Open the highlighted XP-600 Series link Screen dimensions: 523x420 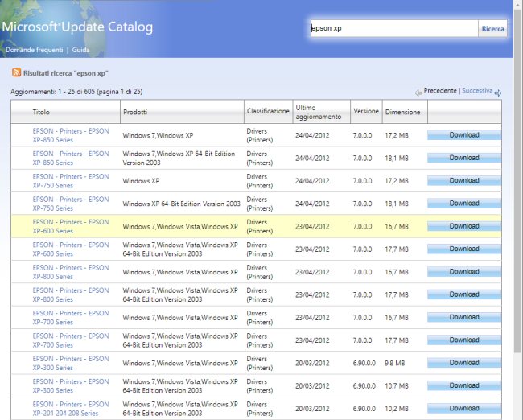(x=71, y=227)
